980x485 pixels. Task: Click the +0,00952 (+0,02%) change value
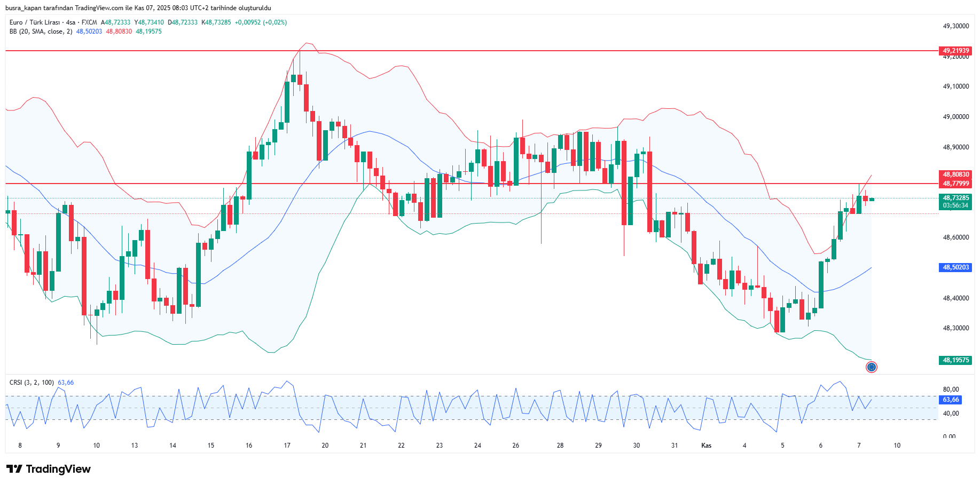point(261,22)
